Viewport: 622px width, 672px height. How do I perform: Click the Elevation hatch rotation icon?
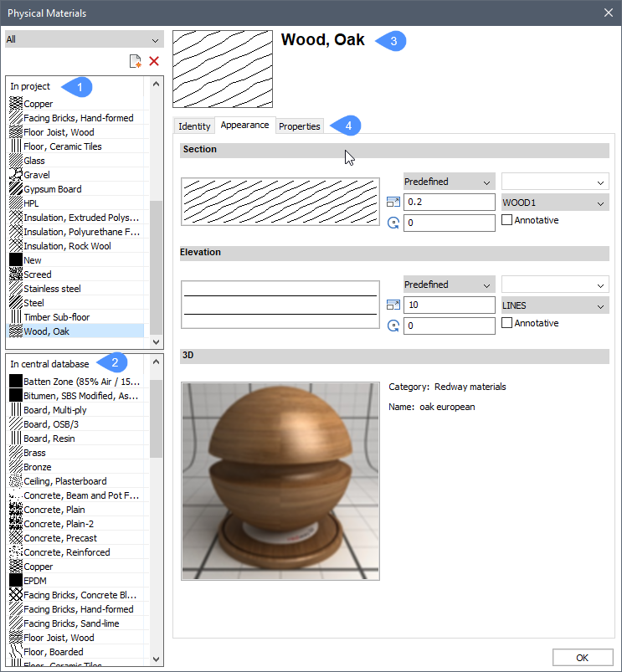393,326
